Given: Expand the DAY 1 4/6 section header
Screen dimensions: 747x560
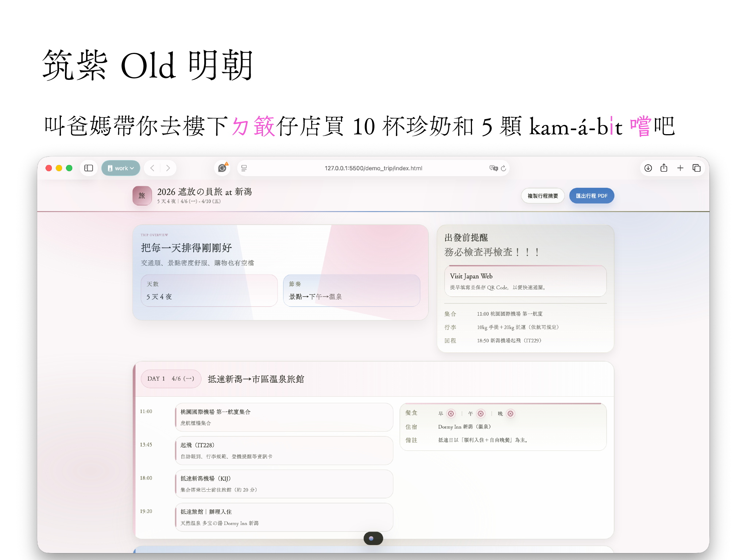Looking at the screenshot, I should tap(171, 378).
